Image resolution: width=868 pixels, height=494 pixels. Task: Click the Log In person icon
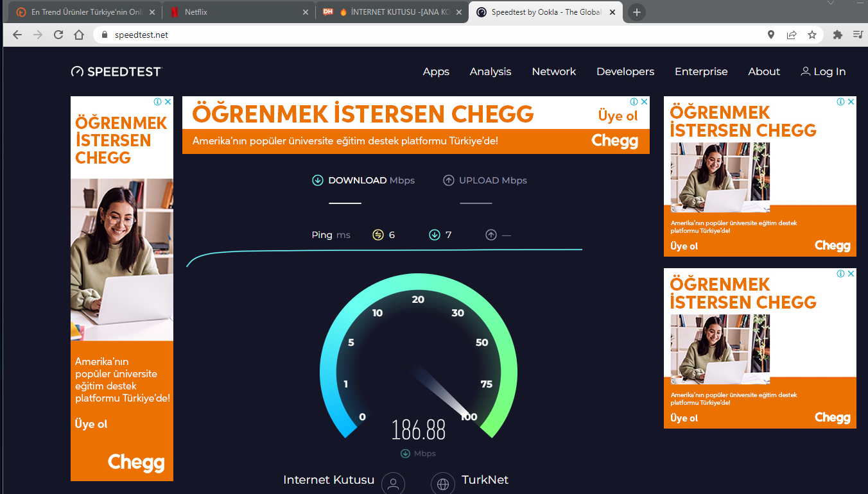805,72
